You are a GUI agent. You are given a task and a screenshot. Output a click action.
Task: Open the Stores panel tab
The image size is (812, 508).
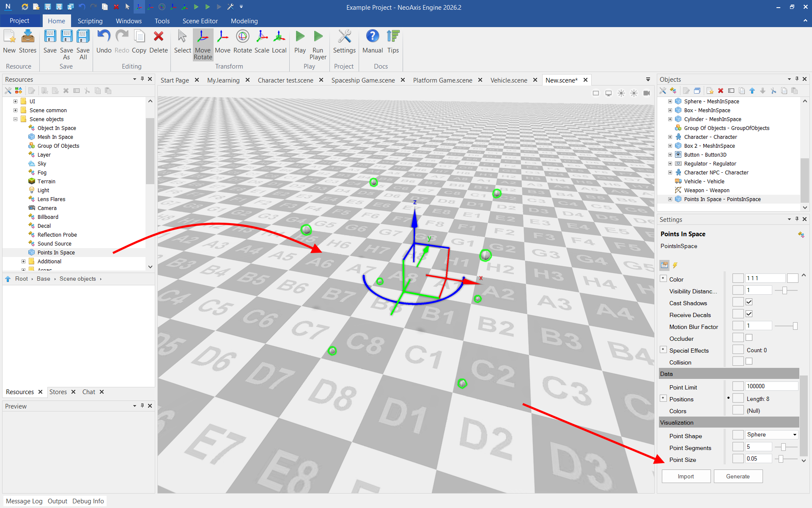pyautogui.click(x=58, y=392)
